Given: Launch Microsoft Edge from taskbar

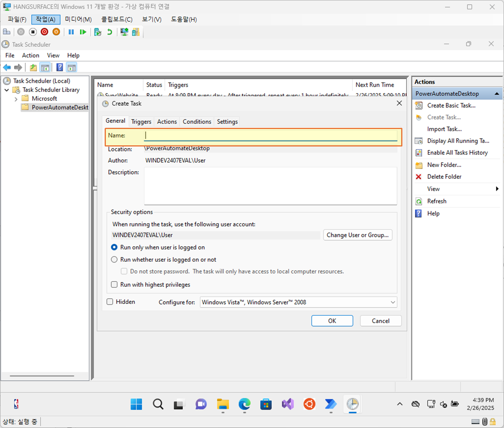Looking at the screenshot, I should pos(245,404).
